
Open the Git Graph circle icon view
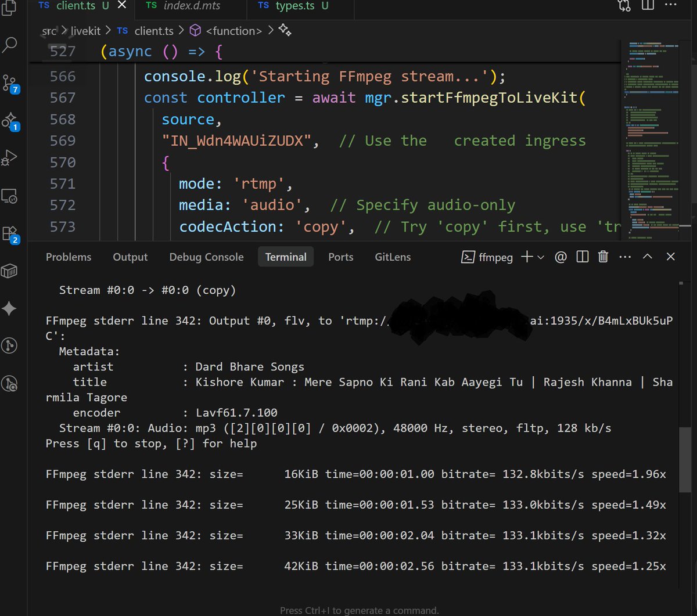pos(9,345)
